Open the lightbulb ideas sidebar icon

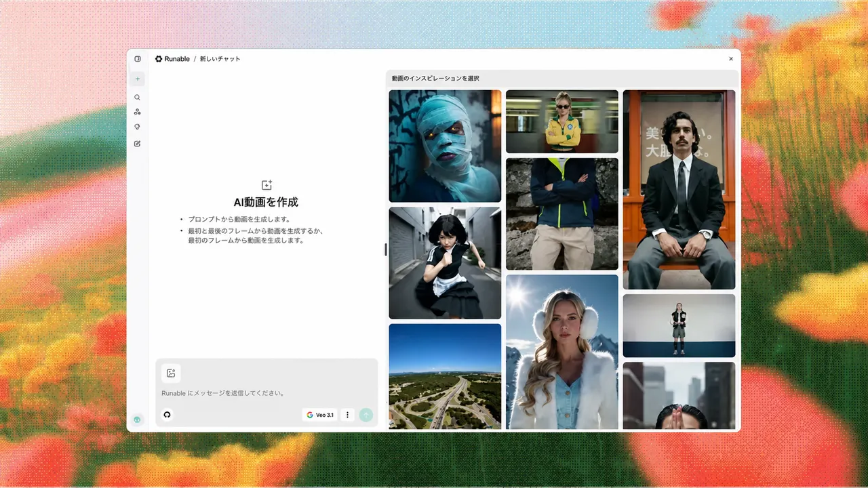click(138, 127)
